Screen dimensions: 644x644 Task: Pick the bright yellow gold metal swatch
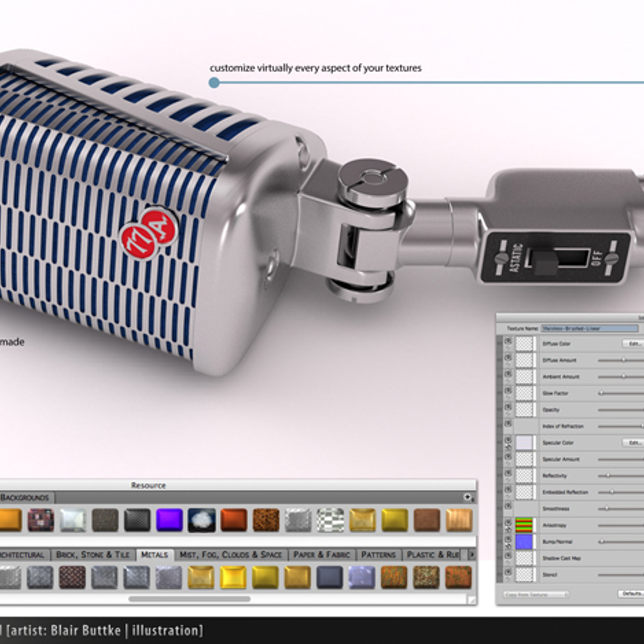(233, 577)
